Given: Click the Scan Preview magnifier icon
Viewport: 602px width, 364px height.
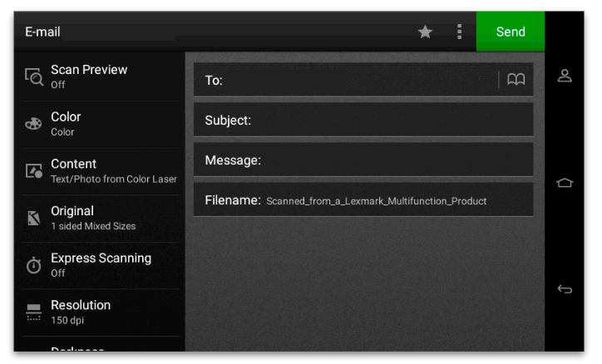Looking at the screenshot, I should click(x=34, y=76).
